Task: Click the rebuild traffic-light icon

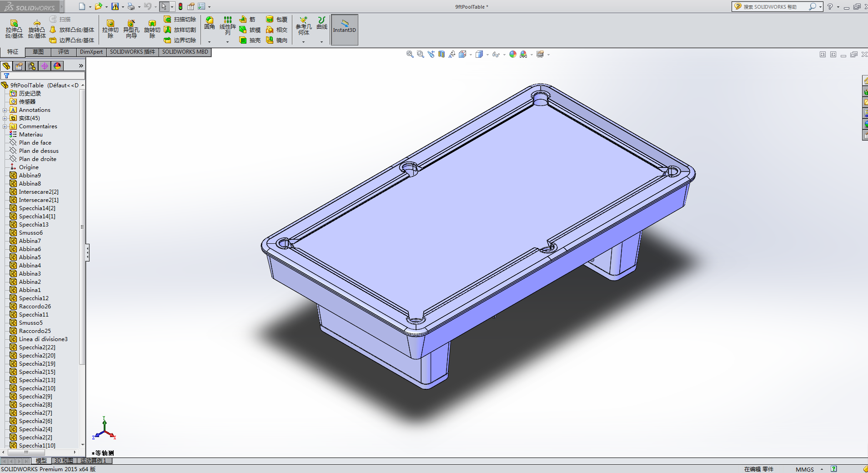Action: click(181, 7)
